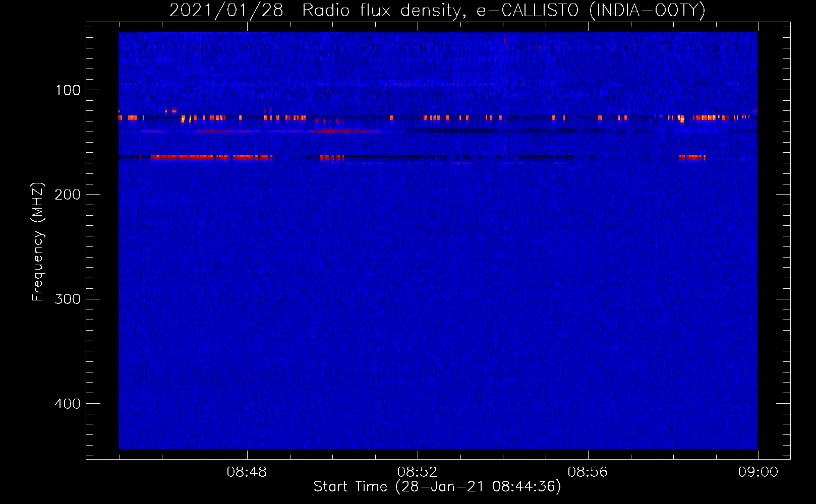The image size is (816, 504).
Task: Click the 08:52 time tick label
Action: 417,472
